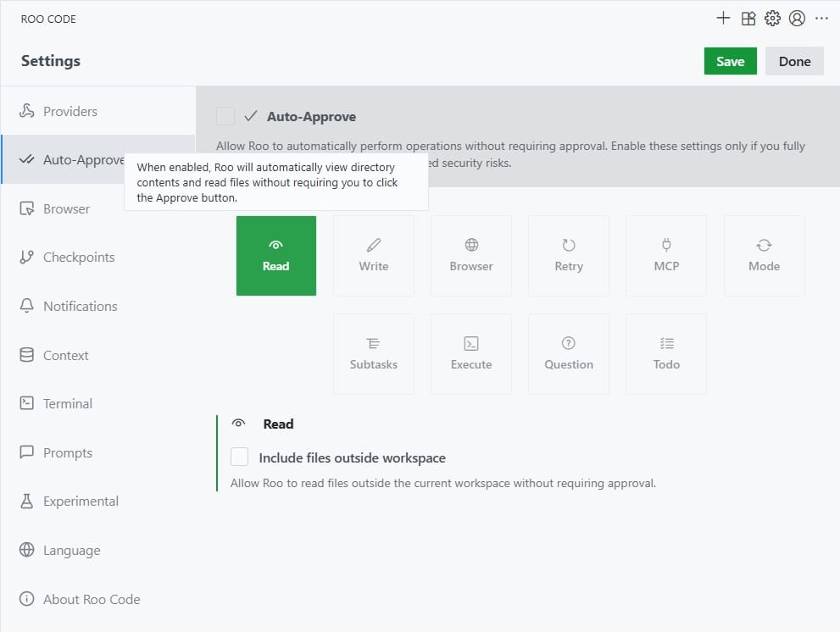Image resolution: width=840 pixels, height=632 pixels.
Task: Open the more actions ellipsis menu
Action: (821, 19)
